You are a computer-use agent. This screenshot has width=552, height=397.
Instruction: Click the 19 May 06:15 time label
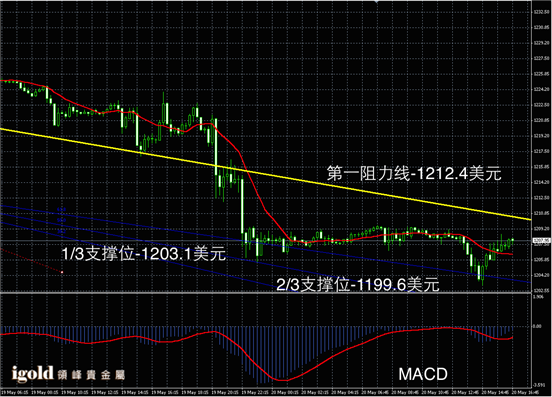14,392
